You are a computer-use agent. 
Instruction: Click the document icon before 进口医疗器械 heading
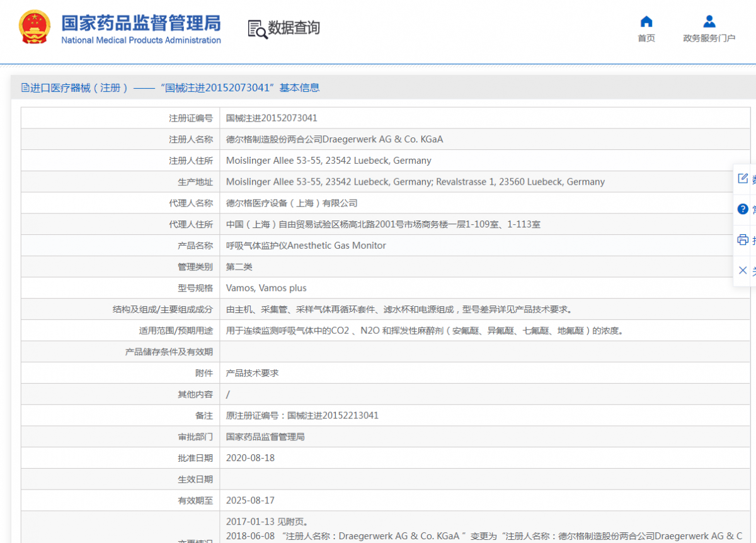pyautogui.click(x=25, y=88)
